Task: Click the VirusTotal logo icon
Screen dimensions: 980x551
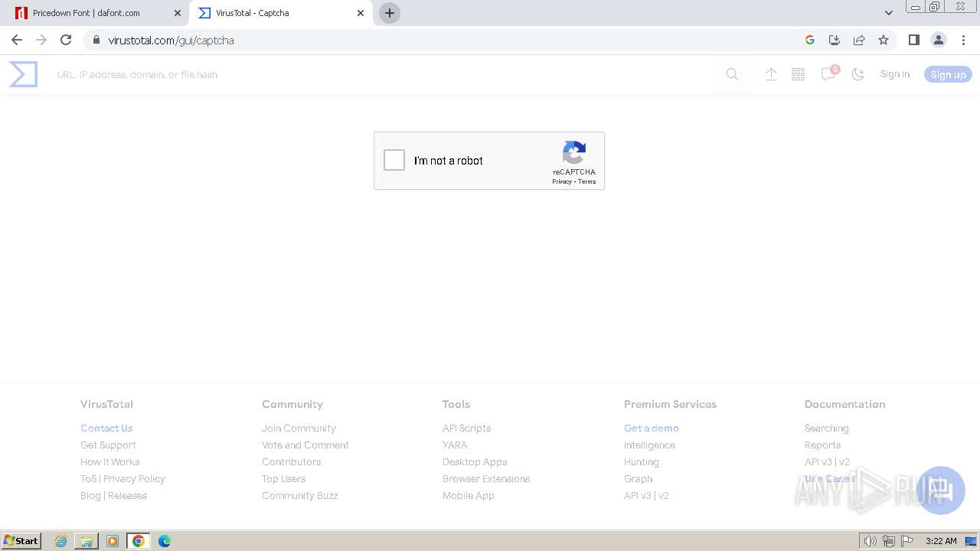Action: pyautogui.click(x=23, y=74)
